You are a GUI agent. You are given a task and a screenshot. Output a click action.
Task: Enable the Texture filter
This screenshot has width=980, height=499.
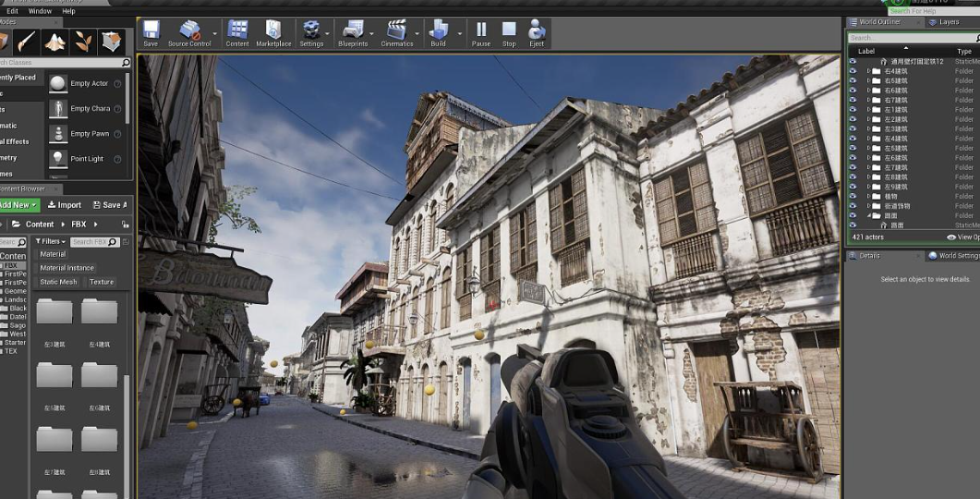coord(102,282)
